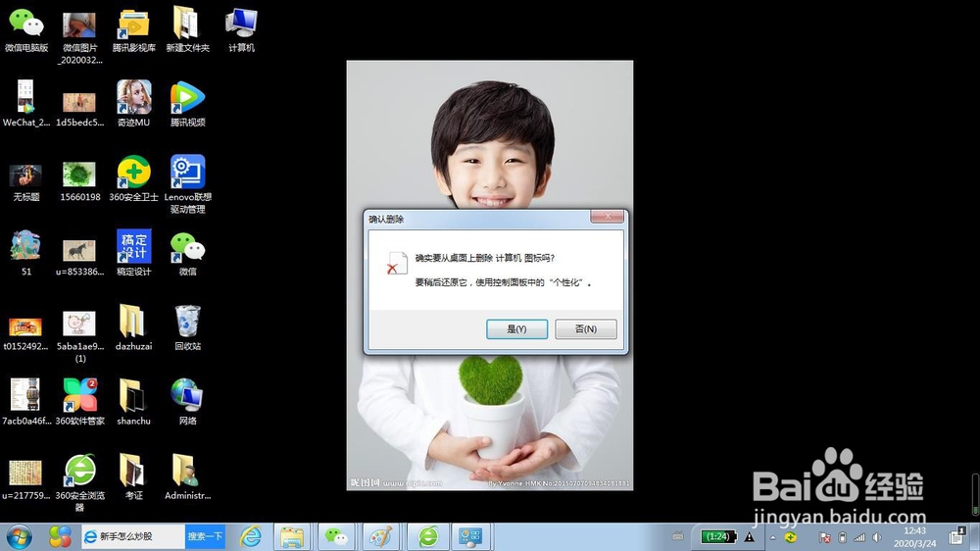This screenshot has width=980, height=551.
Task: Select the 新建文件夹 folder icon
Action: (187, 30)
